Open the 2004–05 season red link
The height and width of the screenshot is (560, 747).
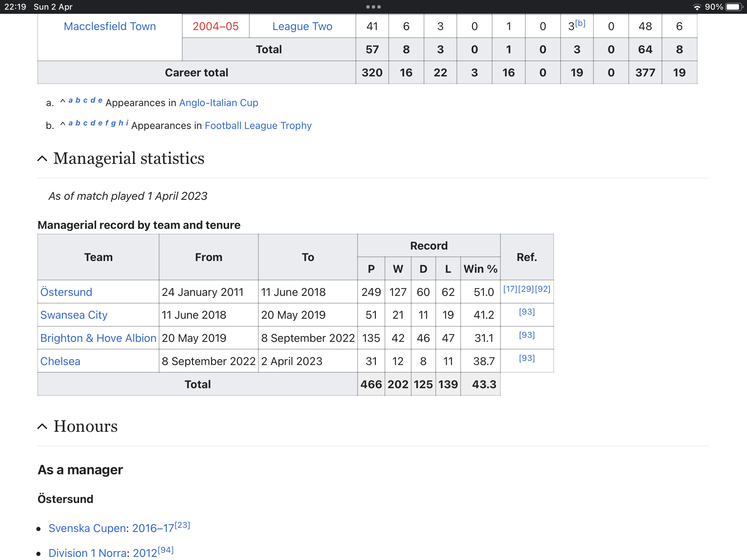tap(215, 26)
